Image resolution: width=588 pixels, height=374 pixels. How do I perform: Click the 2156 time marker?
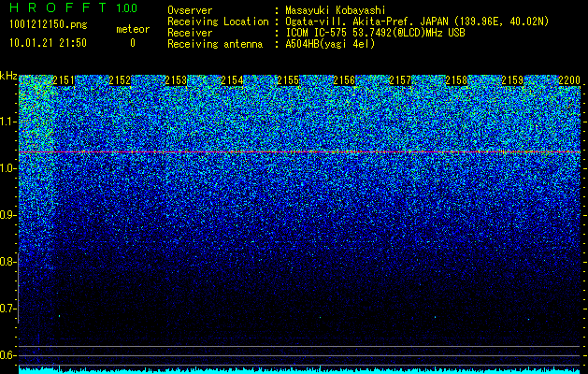pos(344,80)
